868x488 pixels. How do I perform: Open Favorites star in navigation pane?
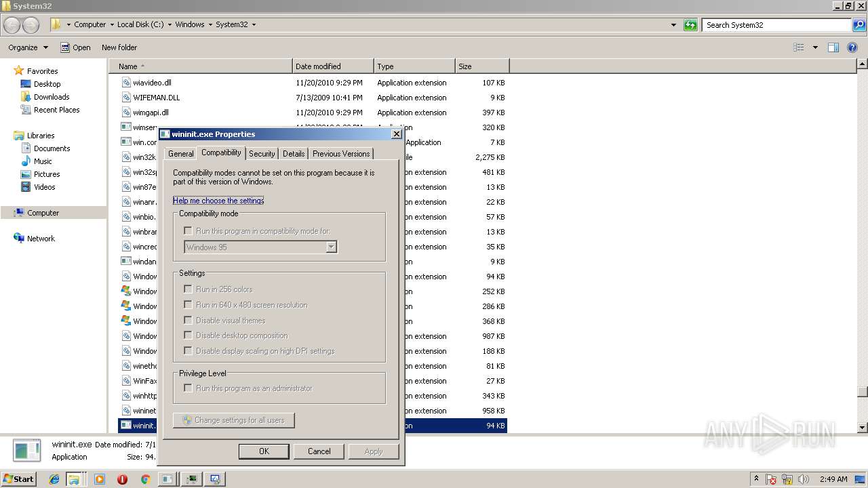tap(19, 71)
